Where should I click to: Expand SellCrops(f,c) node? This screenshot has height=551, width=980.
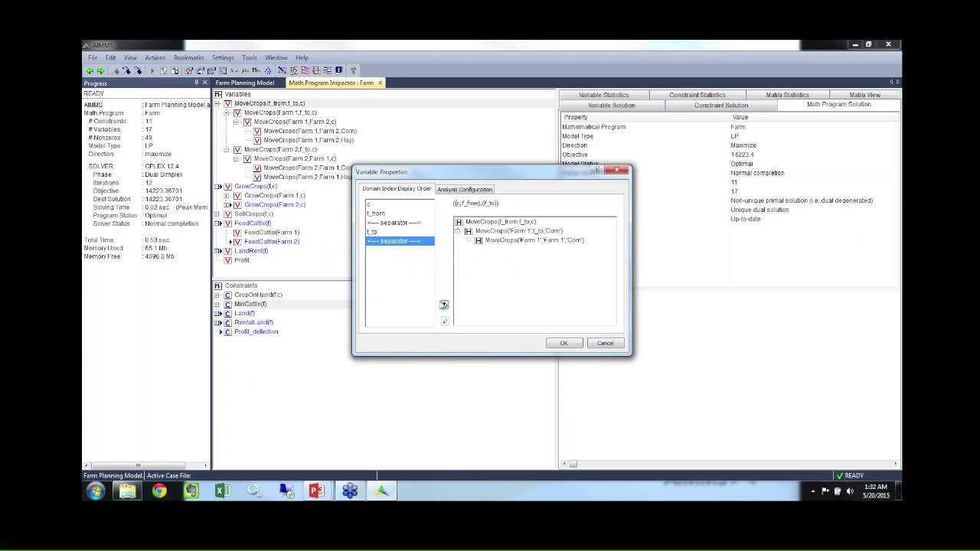pos(217,214)
